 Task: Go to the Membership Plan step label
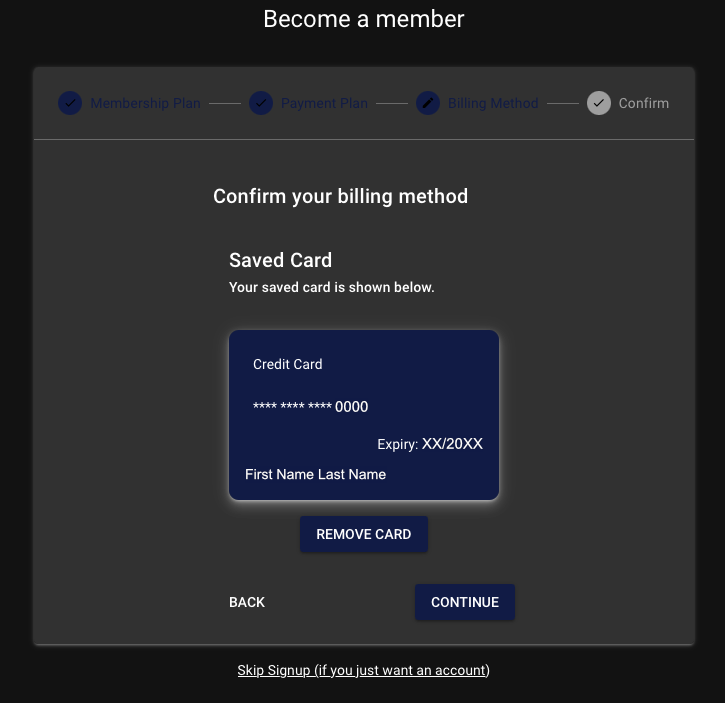[145, 103]
